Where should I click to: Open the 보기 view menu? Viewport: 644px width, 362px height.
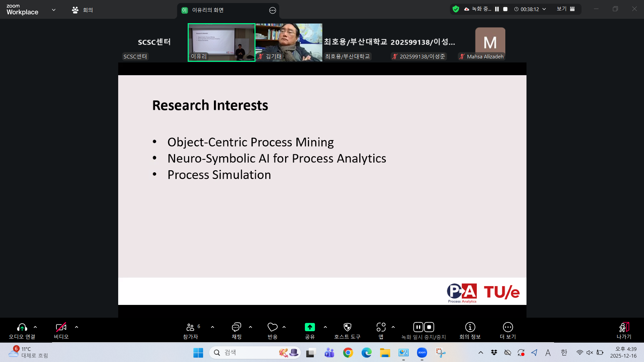pos(565,9)
